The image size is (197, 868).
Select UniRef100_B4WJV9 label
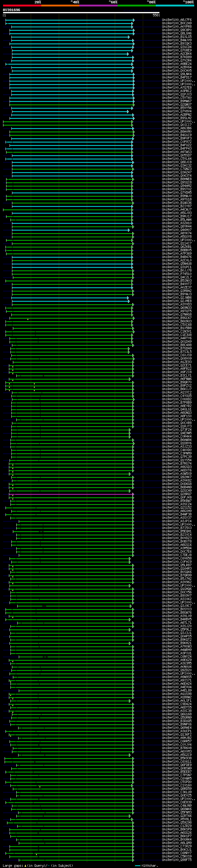point(177,40)
